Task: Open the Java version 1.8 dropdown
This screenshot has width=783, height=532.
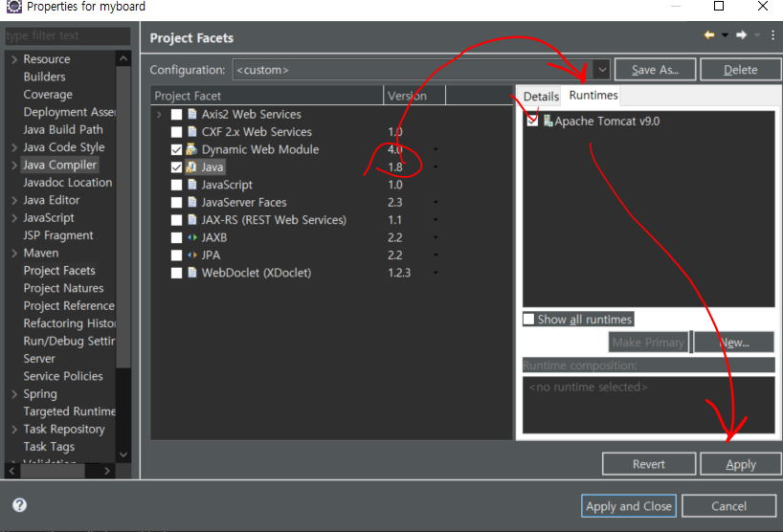Action: point(436,166)
